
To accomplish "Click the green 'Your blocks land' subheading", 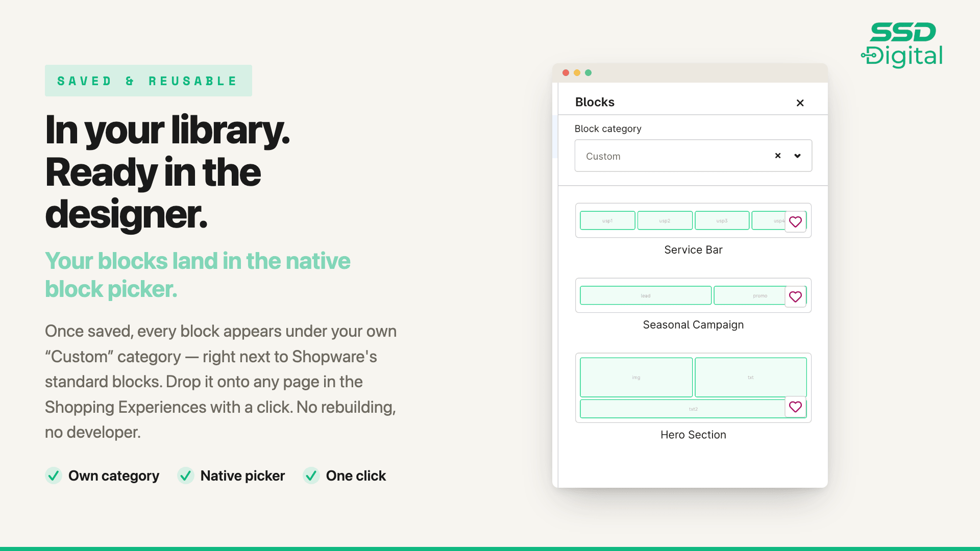I will (x=198, y=275).
